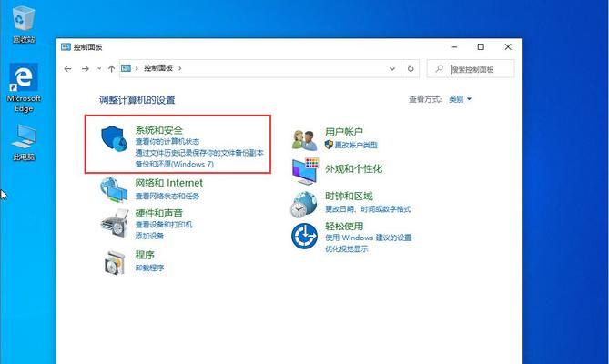
Task: Minimize the 控制面板 window
Action: [454, 47]
